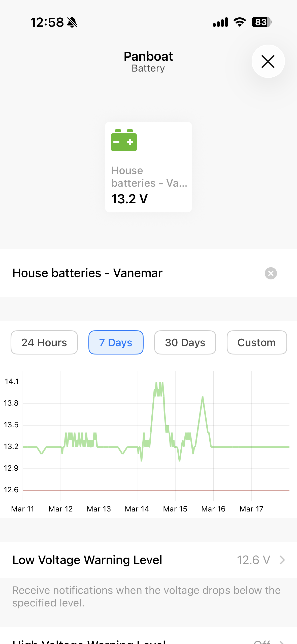Tap the Wi-Fi status icon
This screenshot has width=297, height=644.
coord(240,22)
